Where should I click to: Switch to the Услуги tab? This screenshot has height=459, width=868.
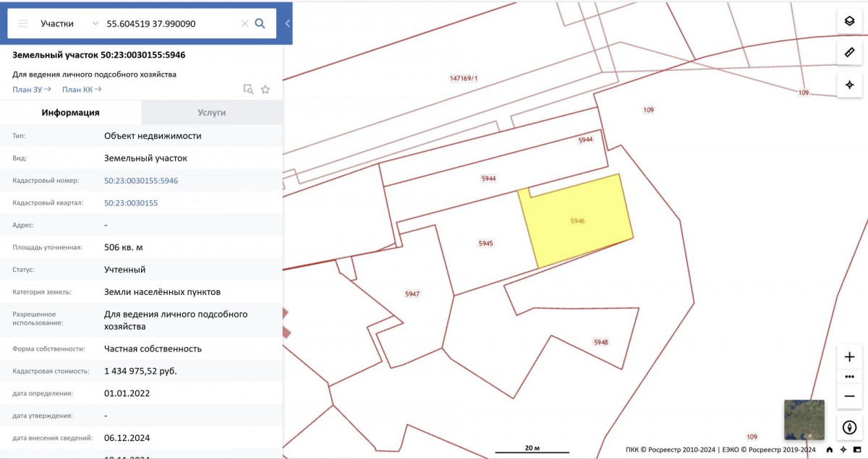(x=212, y=113)
